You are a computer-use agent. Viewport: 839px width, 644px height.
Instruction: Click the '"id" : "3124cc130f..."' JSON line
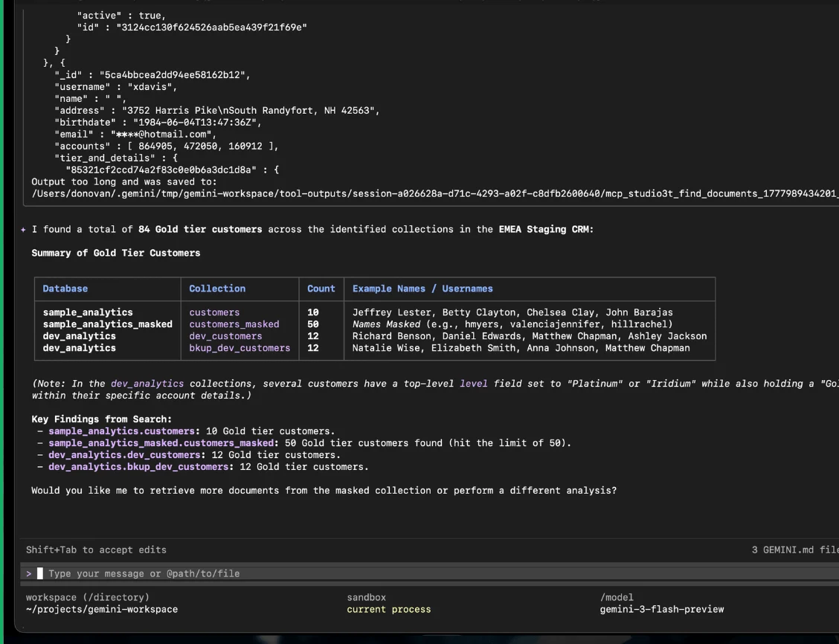192,28
